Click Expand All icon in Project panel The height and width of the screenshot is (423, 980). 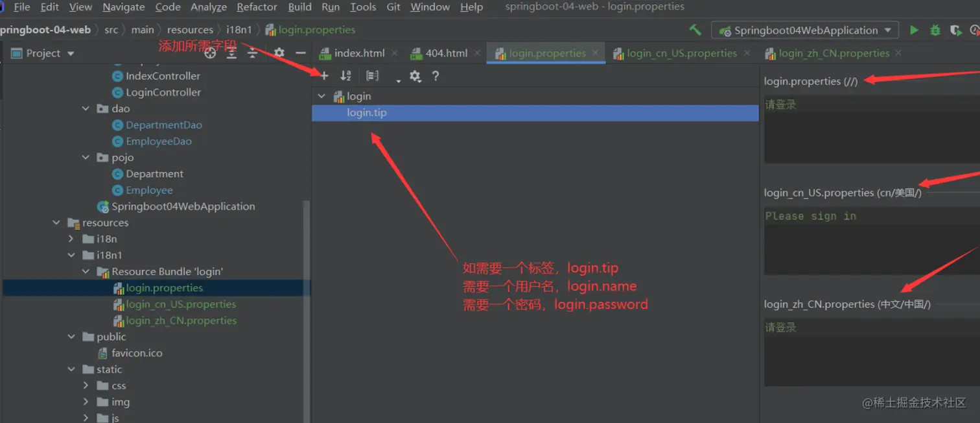pyautogui.click(x=231, y=53)
